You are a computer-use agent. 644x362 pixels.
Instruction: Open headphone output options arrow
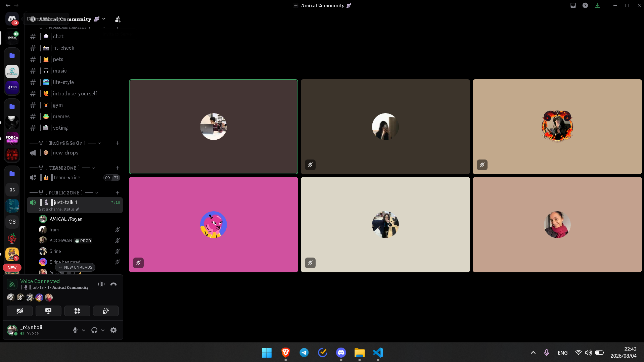tap(103, 330)
